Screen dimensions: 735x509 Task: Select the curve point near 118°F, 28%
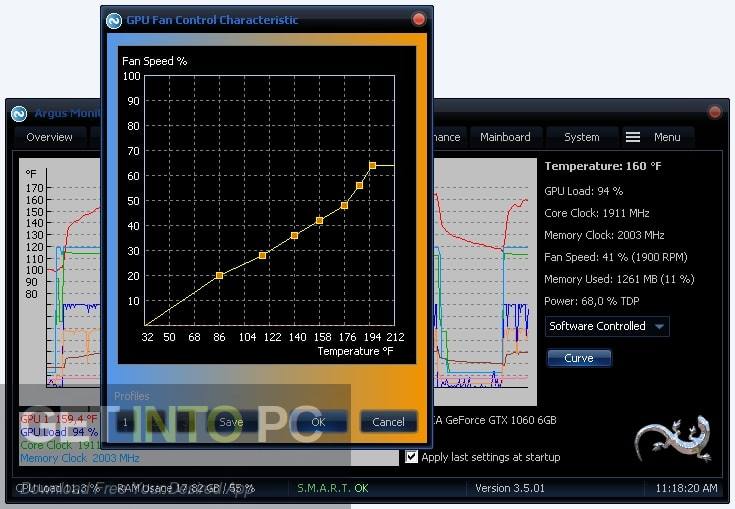tap(263, 255)
